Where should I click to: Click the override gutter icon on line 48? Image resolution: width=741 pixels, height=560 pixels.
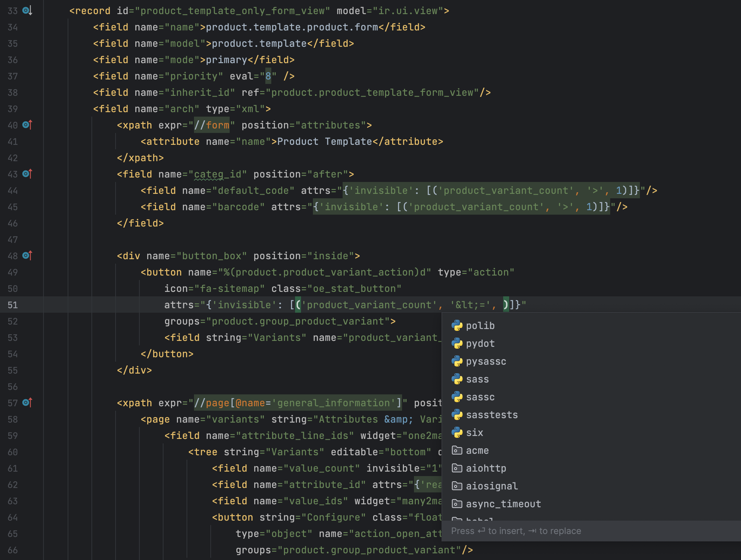(x=26, y=255)
